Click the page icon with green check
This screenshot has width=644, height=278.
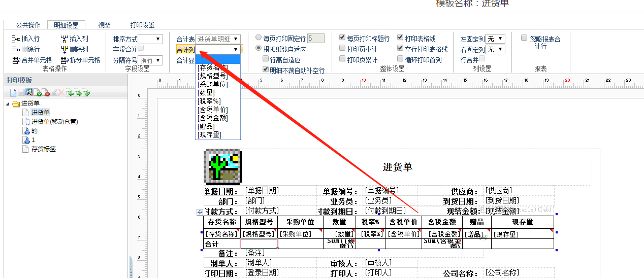tap(38, 92)
